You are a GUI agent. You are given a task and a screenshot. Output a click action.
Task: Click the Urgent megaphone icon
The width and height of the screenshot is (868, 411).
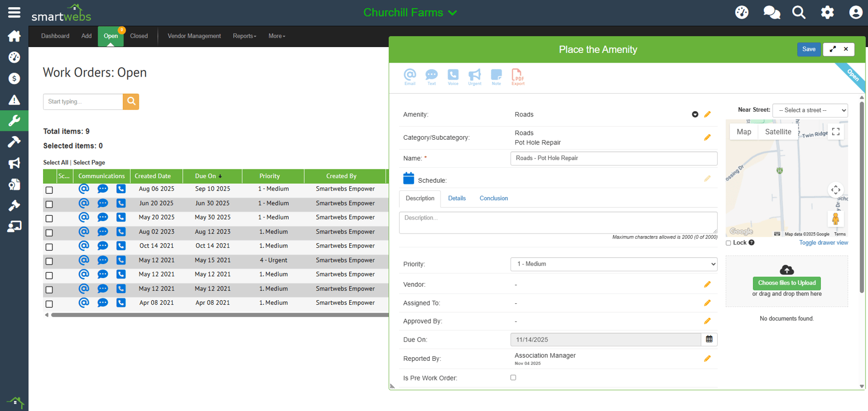click(x=475, y=77)
